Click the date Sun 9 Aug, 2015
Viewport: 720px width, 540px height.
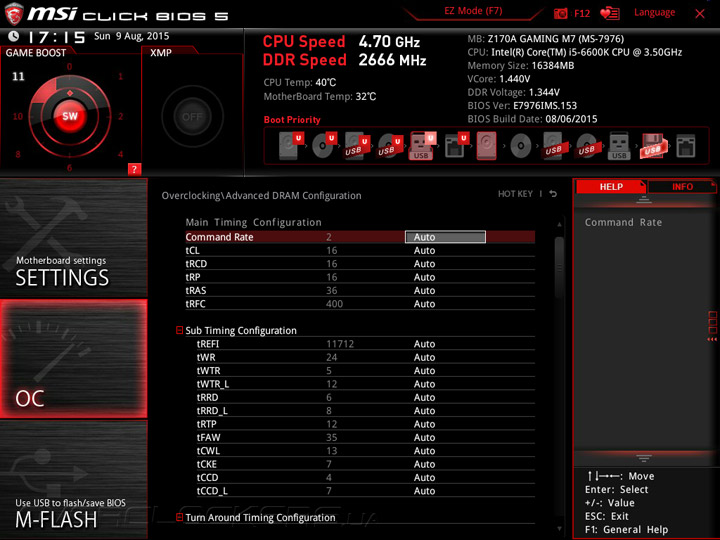[x=131, y=36]
